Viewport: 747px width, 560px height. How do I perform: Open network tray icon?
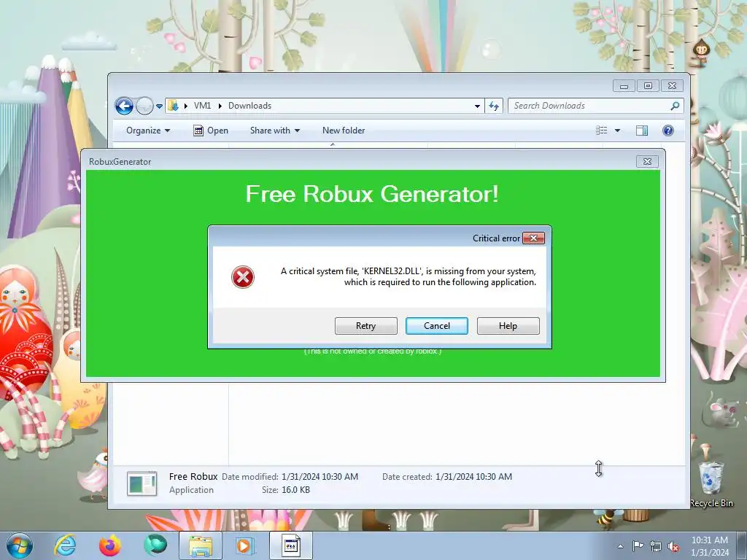(656, 546)
